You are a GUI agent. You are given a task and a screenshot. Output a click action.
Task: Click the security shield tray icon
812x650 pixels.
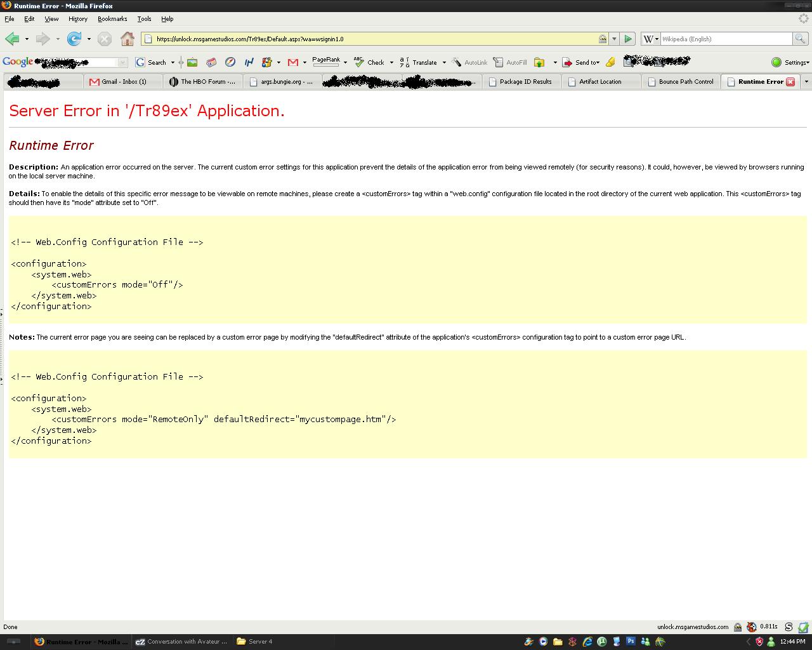coord(759,642)
